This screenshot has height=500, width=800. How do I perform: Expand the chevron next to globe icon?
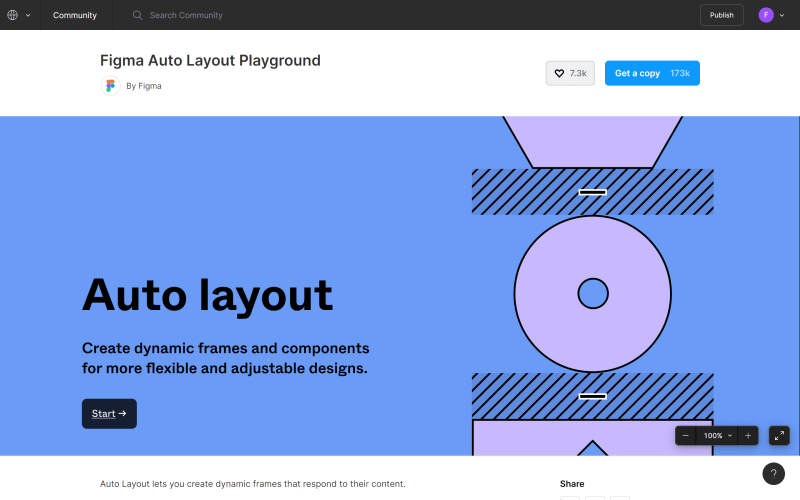pos(28,15)
